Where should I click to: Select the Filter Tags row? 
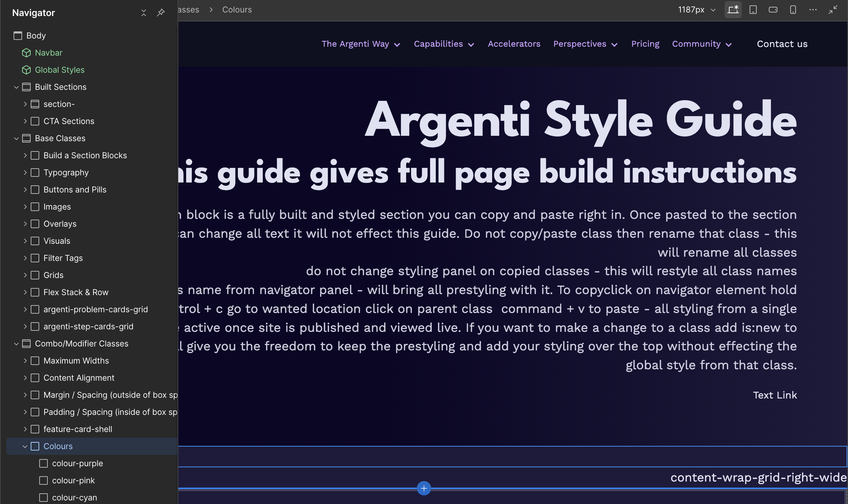pyautogui.click(x=92, y=258)
